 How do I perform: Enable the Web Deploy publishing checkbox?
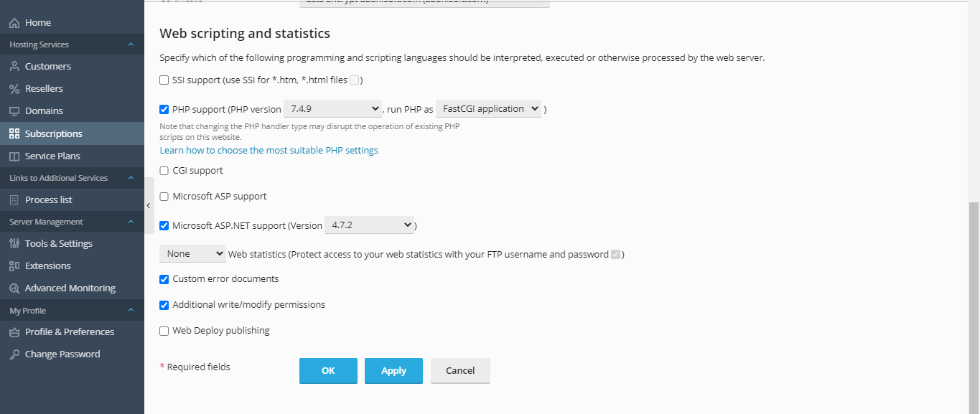pyautogui.click(x=164, y=331)
